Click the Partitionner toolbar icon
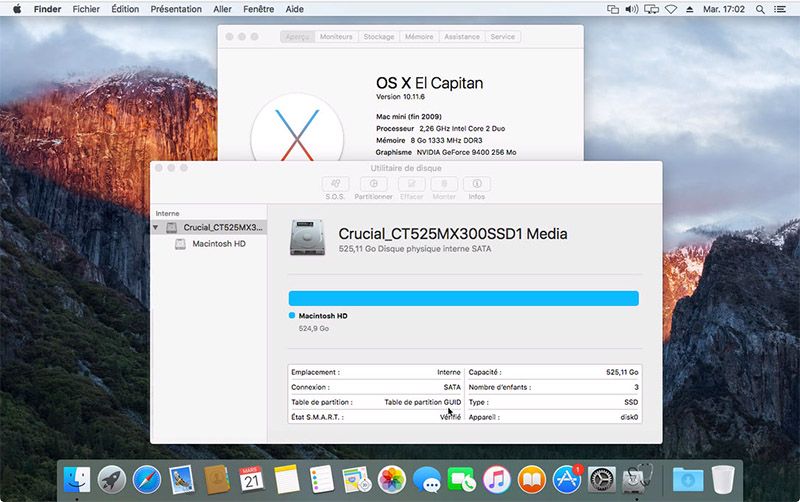This screenshot has width=800, height=502. [373, 185]
